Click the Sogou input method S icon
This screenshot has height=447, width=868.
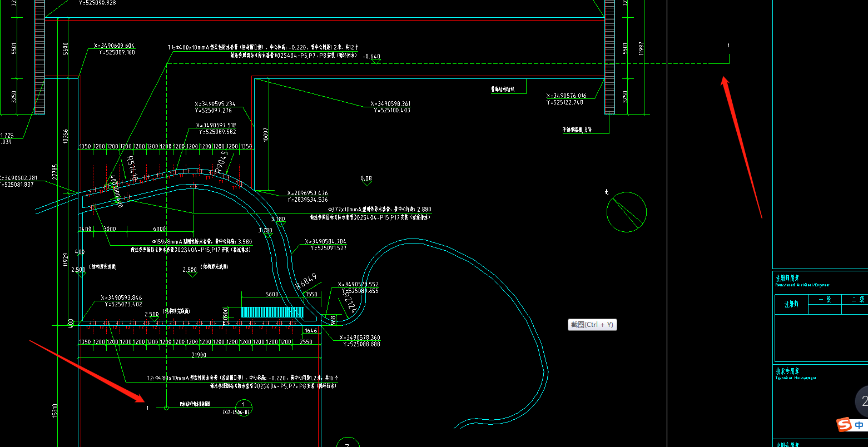[845, 425]
